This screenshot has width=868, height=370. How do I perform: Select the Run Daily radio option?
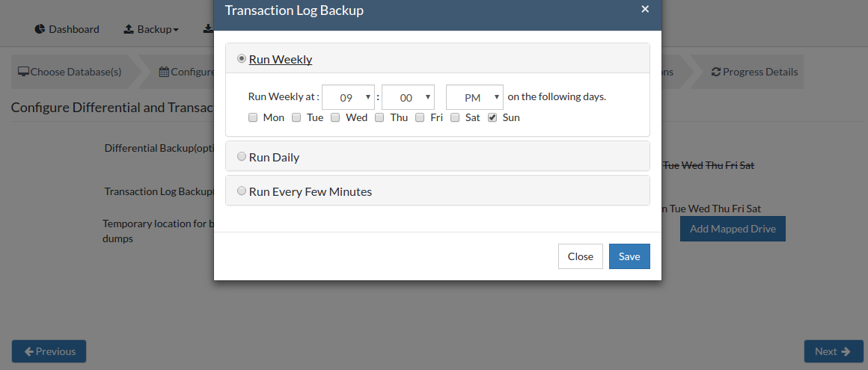242,156
